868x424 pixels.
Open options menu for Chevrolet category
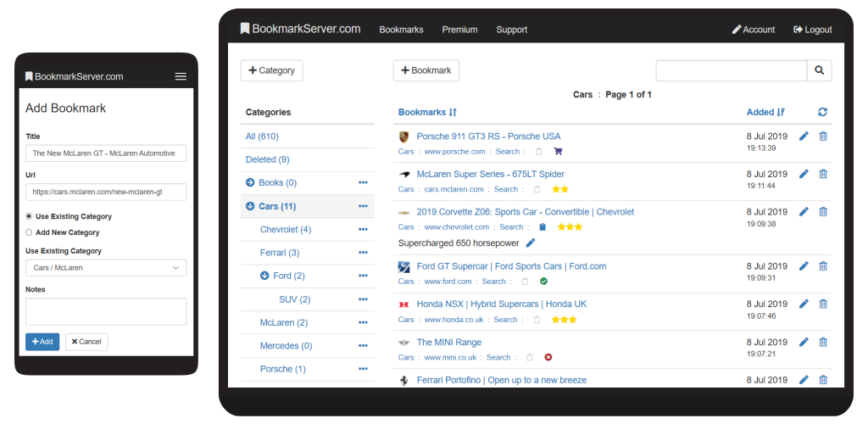[363, 230]
